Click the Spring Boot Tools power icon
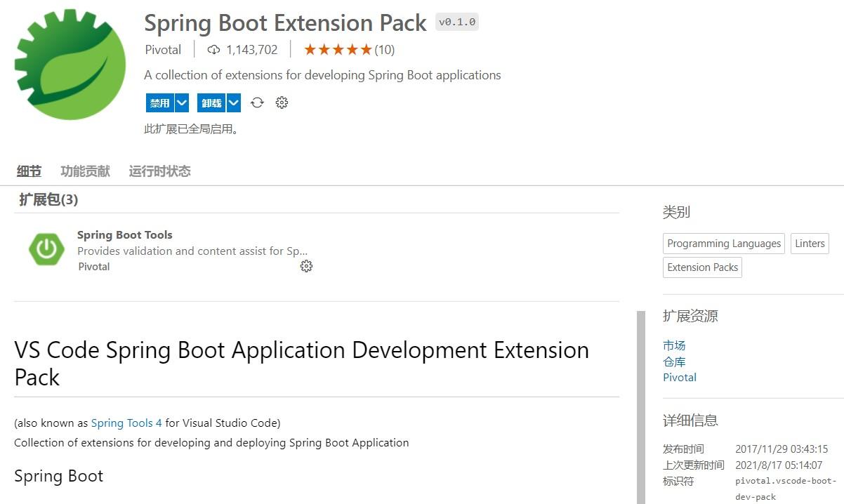The height and width of the screenshot is (504, 844). pos(46,249)
